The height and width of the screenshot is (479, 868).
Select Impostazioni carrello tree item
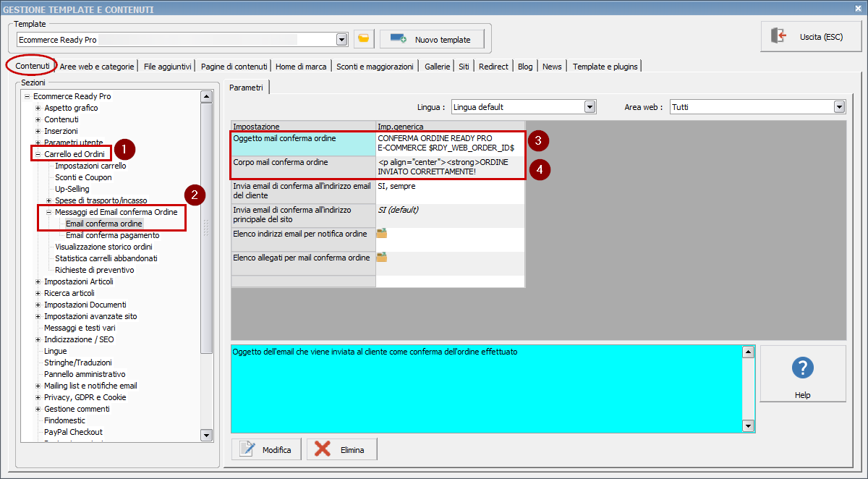tap(90, 166)
